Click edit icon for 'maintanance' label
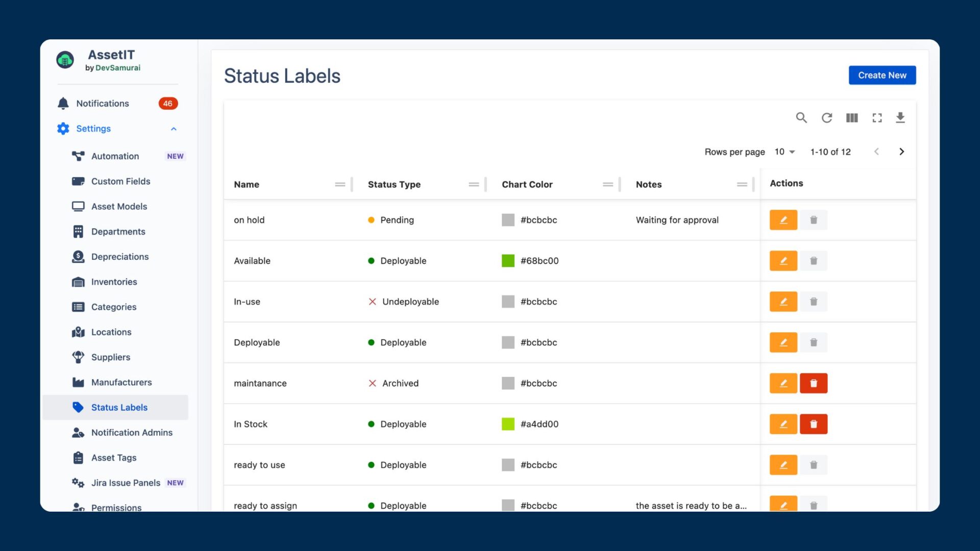Viewport: 980px width, 551px height. [x=783, y=383]
